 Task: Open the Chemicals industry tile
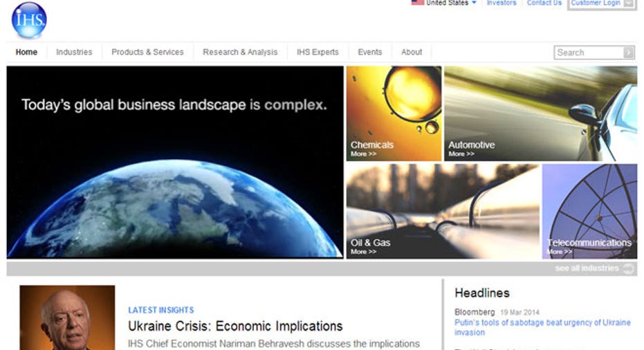click(394, 113)
